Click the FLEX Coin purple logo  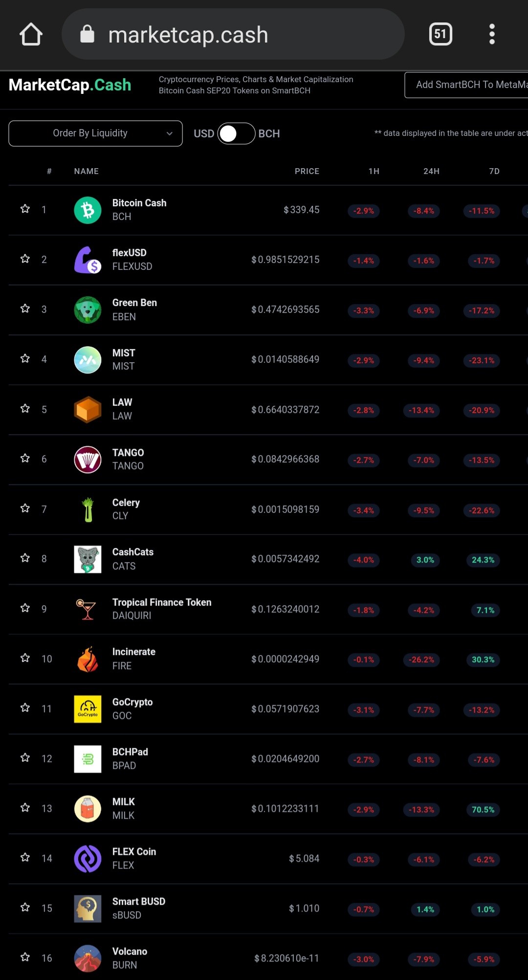88,859
